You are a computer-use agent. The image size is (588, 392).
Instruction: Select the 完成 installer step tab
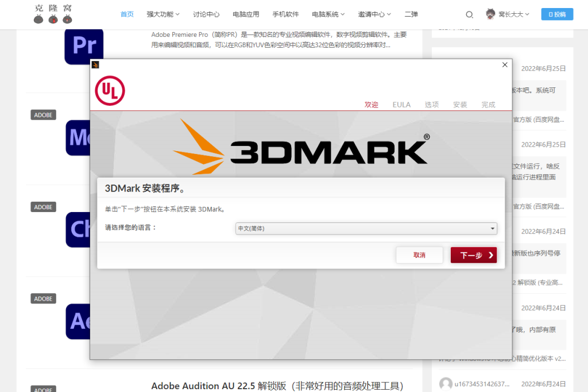pos(488,105)
